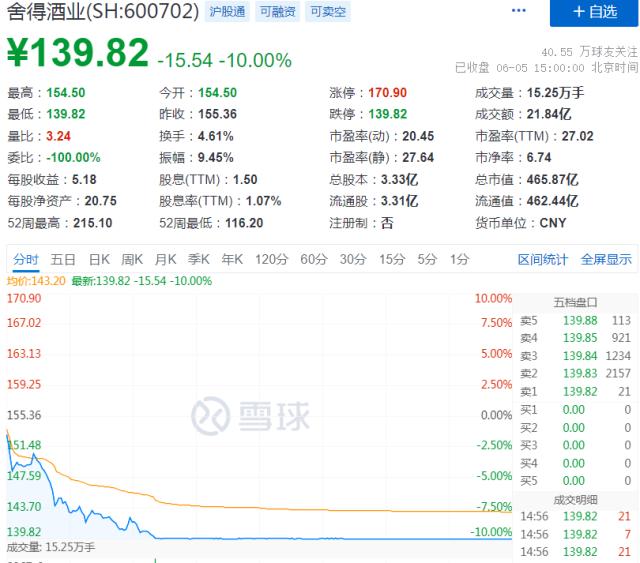
Task: Click the 换手 value 4.61%
Action: tap(216, 136)
